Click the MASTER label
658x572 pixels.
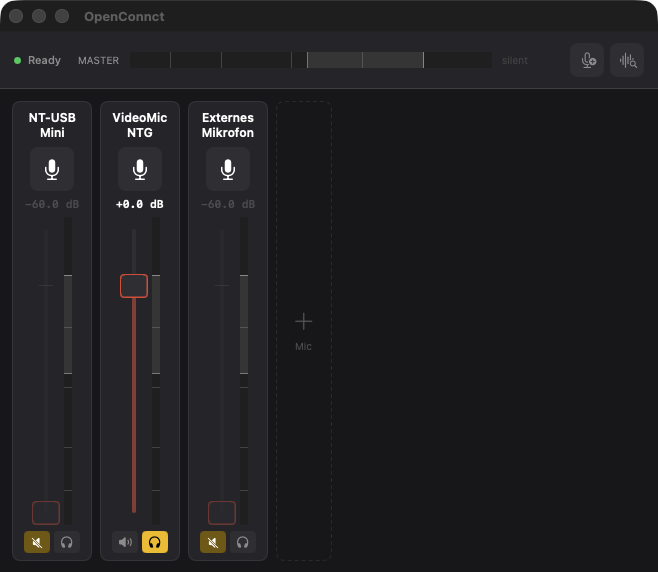coord(99,60)
